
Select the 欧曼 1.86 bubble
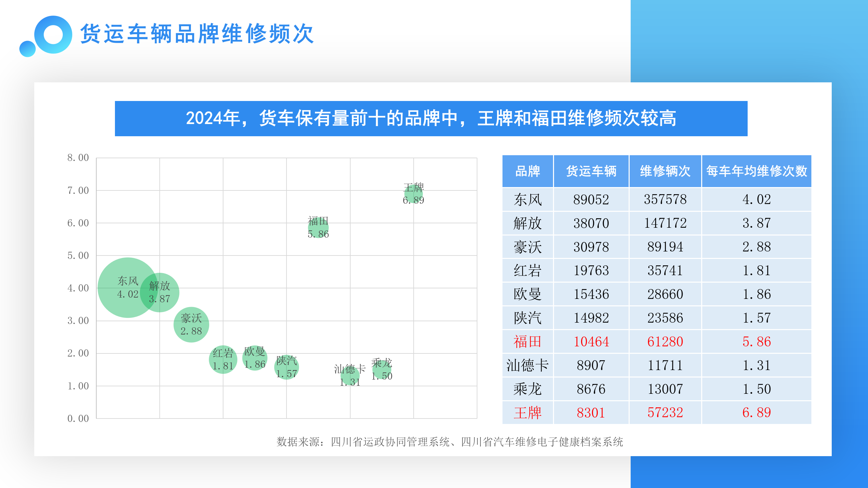pos(255,358)
